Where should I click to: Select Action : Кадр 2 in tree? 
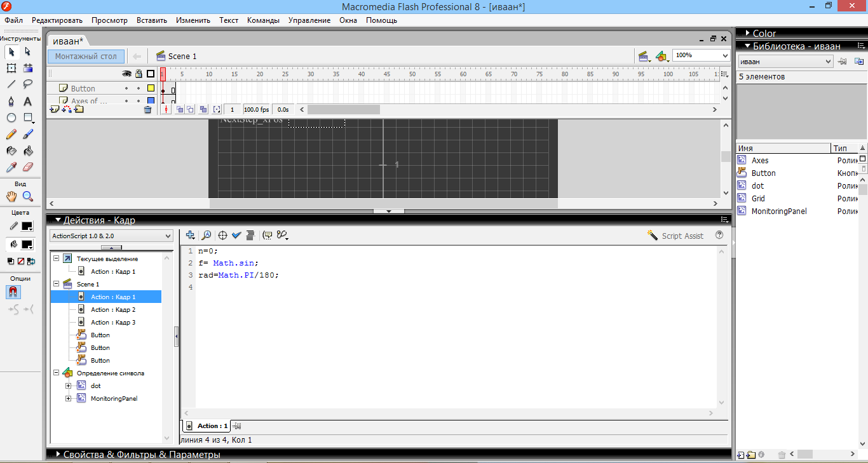click(112, 309)
